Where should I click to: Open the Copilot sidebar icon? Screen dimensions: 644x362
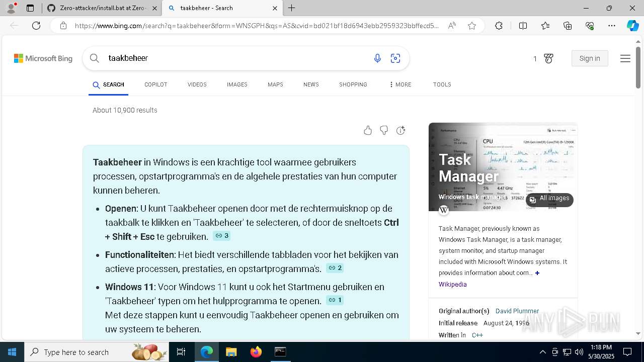[632, 26]
